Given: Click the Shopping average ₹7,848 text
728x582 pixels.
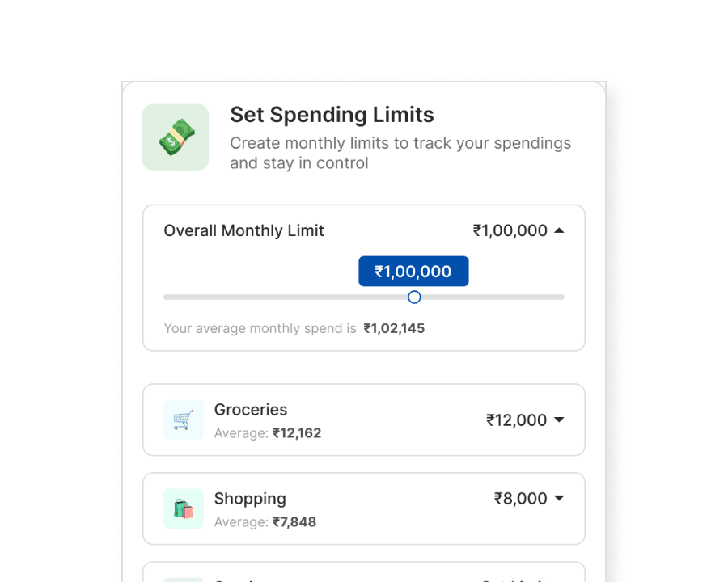Looking at the screenshot, I should (x=294, y=522).
